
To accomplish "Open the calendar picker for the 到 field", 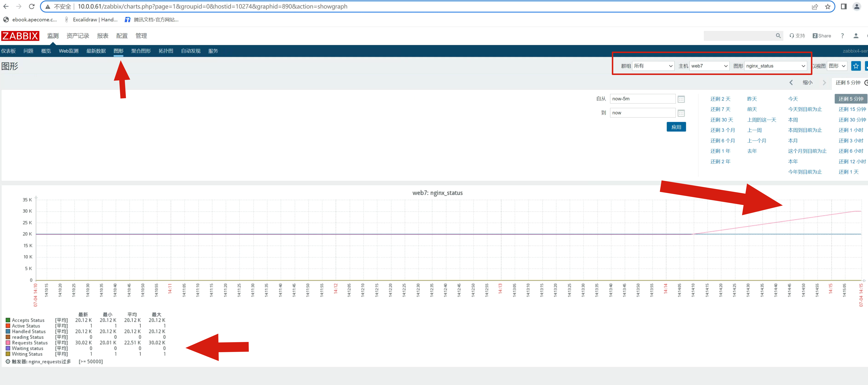I will pyautogui.click(x=681, y=113).
